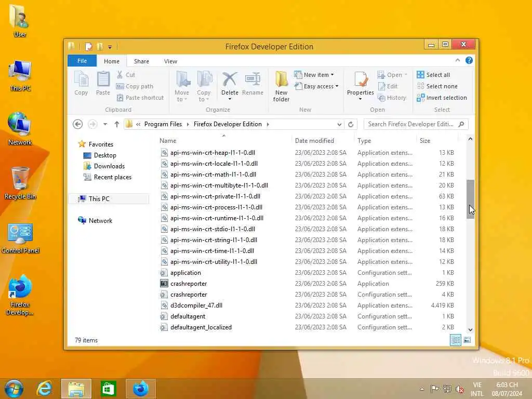The image size is (532, 399).
Task: Click New folder quick access icon
Action: 100,46
